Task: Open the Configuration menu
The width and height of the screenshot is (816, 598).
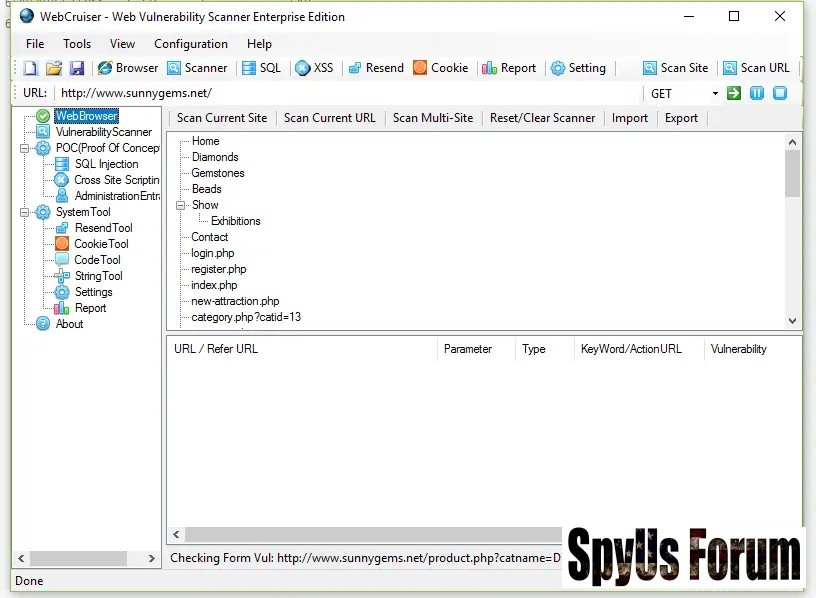Action: [190, 44]
